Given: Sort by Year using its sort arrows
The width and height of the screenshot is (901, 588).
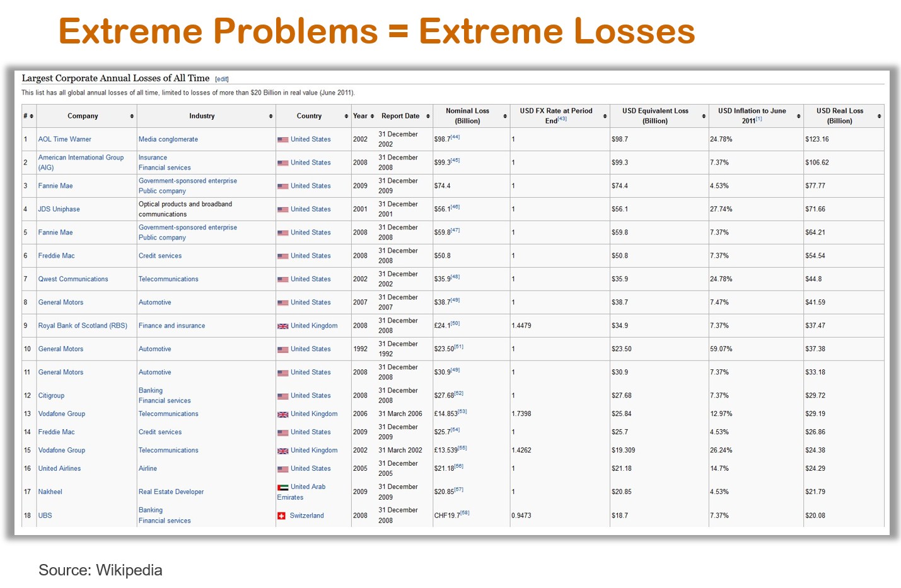Looking at the screenshot, I should click(372, 116).
